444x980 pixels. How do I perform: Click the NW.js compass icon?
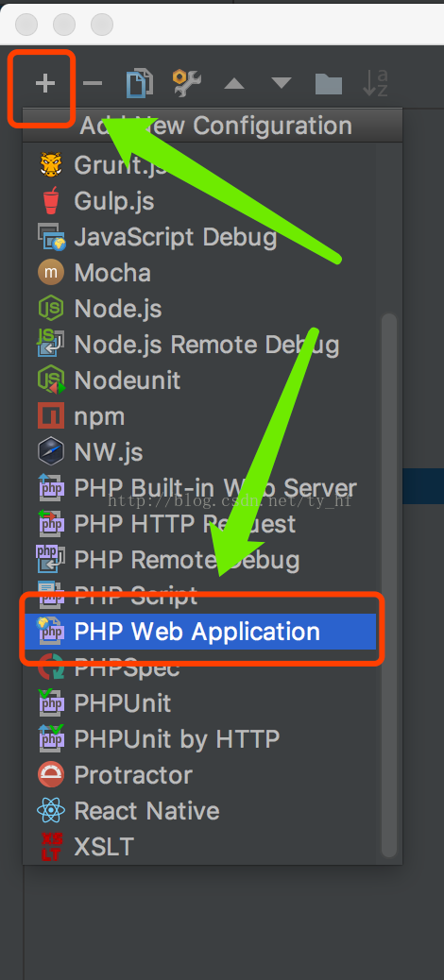[x=51, y=452]
